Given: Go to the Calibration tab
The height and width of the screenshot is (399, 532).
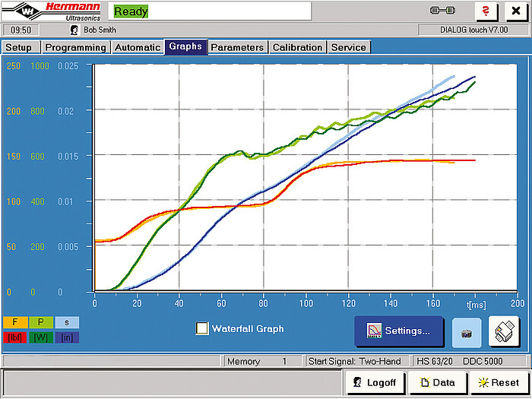Looking at the screenshot, I should (297, 47).
